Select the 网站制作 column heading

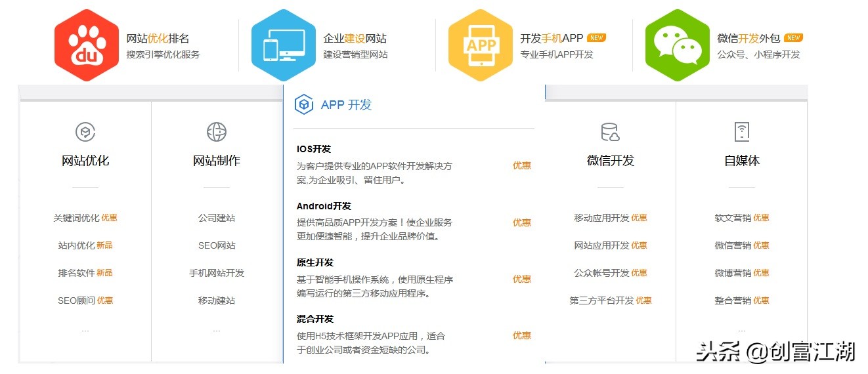pos(217,161)
